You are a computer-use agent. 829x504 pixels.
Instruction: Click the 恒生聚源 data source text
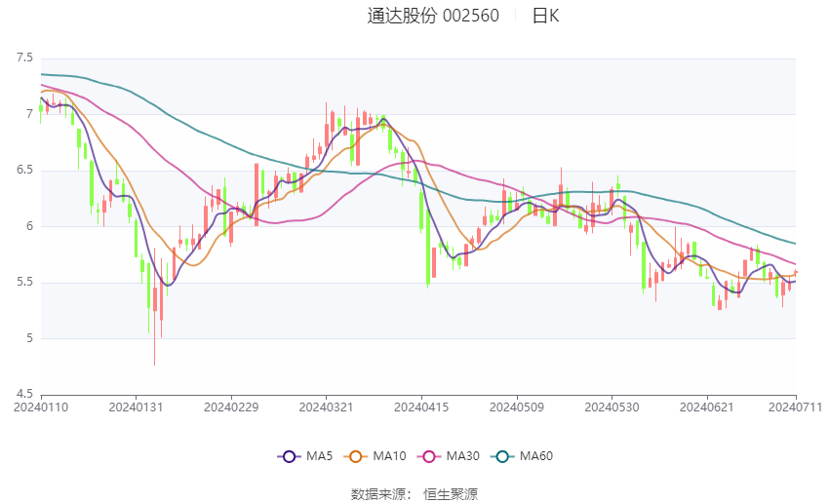(451, 494)
